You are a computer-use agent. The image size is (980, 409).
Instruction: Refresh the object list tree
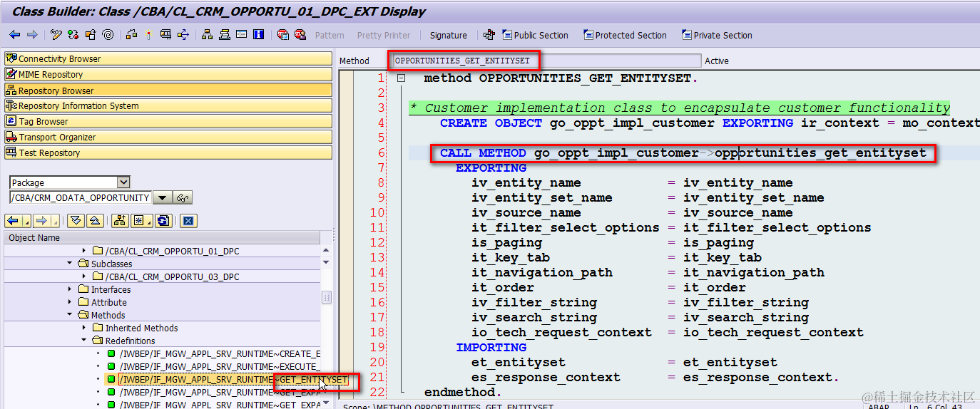coord(163,220)
